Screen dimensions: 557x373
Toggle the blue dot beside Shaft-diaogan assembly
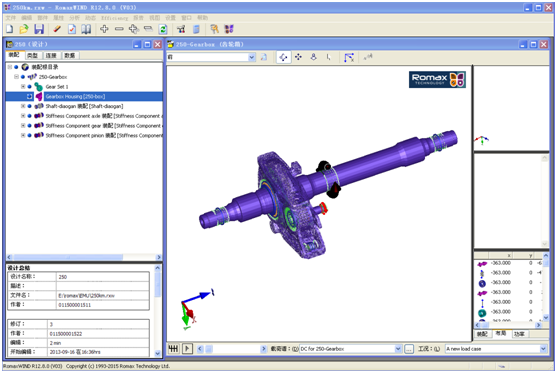[30, 106]
